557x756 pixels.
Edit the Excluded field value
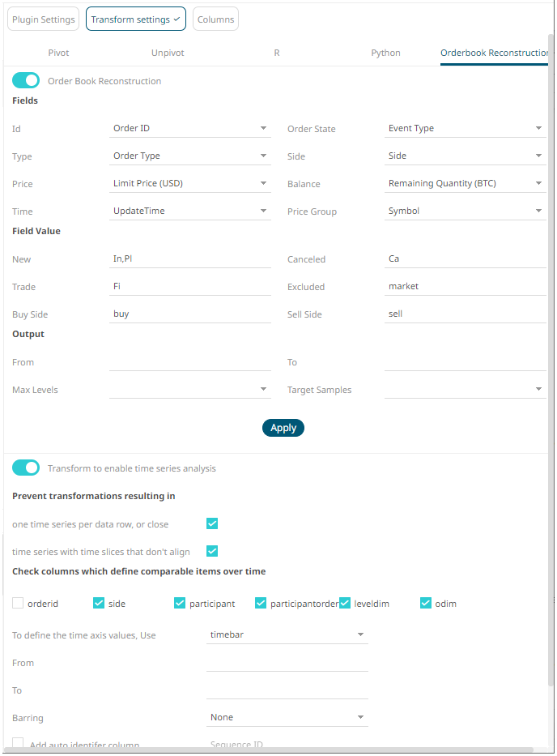[465, 286]
